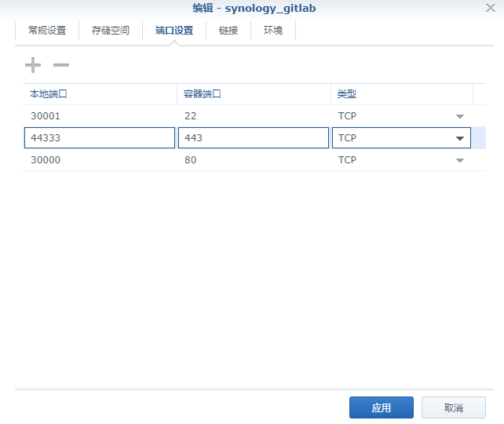Apply changes with the 应用 button
The width and height of the screenshot is (504, 424).
[x=382, y=408]
